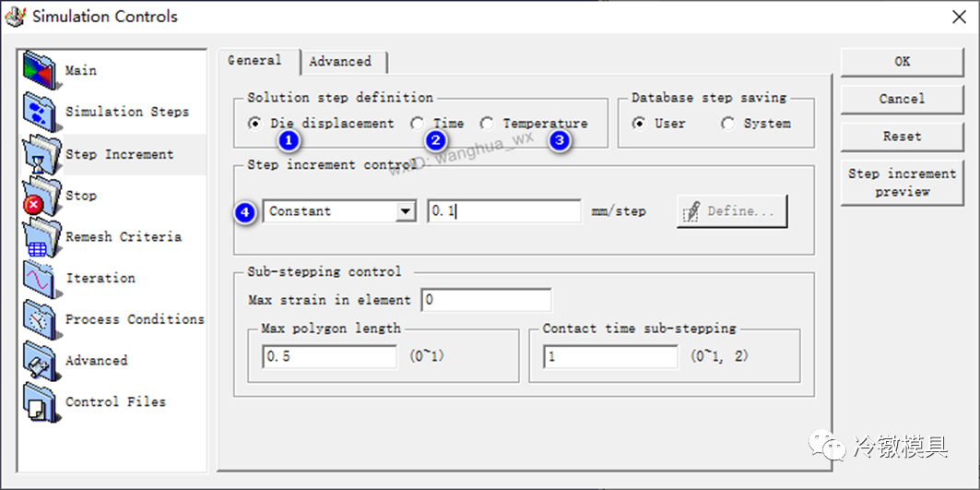Select the Step Increment hourglass icon
Screen dimensions: 980x490
pyautogui.click(x=41, y=154)
